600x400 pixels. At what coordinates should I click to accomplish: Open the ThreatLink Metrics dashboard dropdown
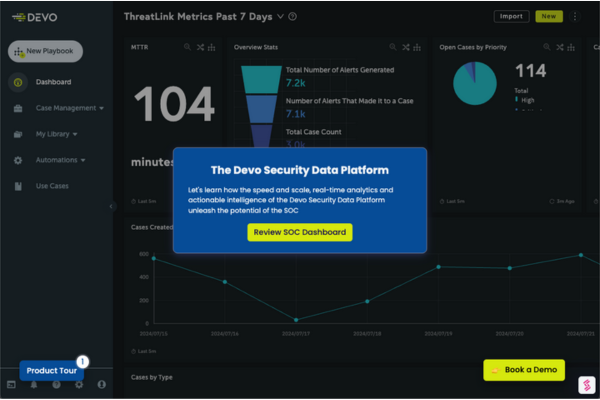coord(280,17)
